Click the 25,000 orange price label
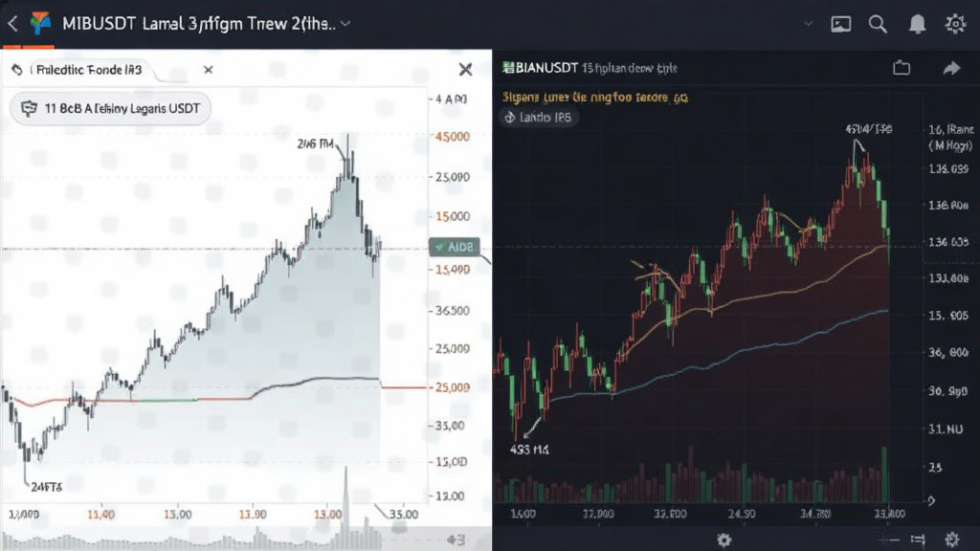This screenshot has height=551, width=980. 452,387
